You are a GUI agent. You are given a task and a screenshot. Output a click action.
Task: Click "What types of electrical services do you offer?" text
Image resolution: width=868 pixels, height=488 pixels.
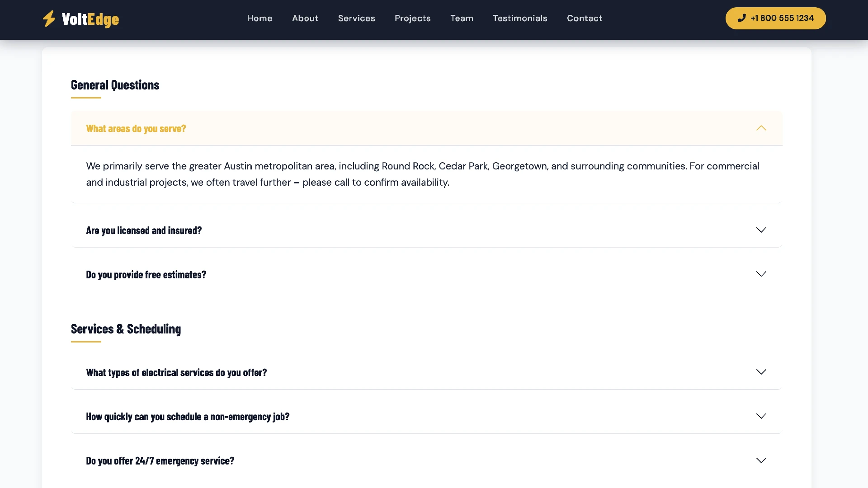(x=176, y=372)
